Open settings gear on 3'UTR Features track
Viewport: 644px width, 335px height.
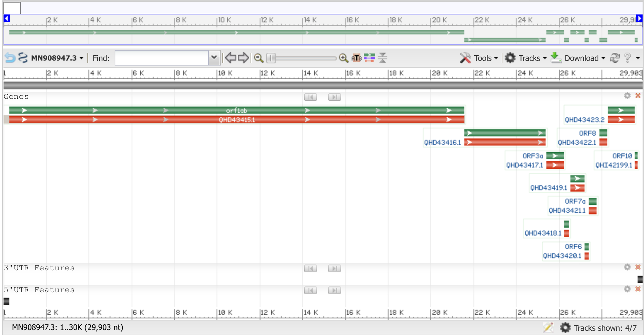pos(627,267)
